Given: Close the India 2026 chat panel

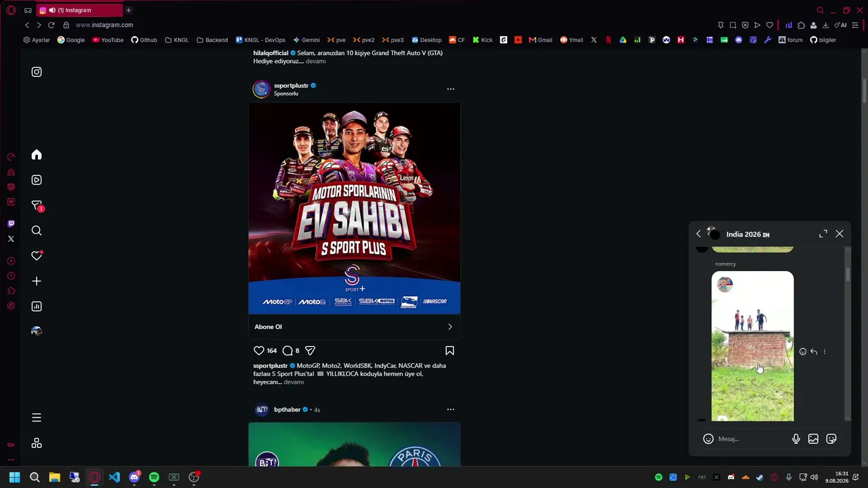Looking at the screenshot, I should pos(840,234).
